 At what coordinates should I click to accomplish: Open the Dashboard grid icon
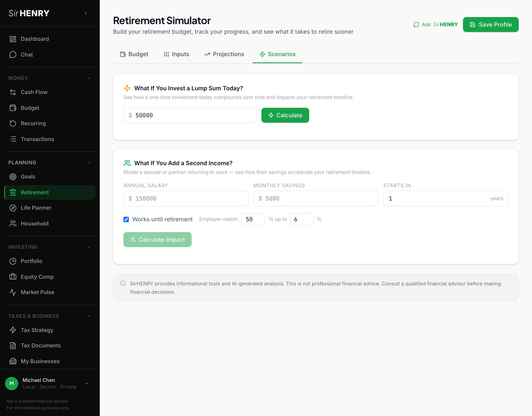pos(13,39)
